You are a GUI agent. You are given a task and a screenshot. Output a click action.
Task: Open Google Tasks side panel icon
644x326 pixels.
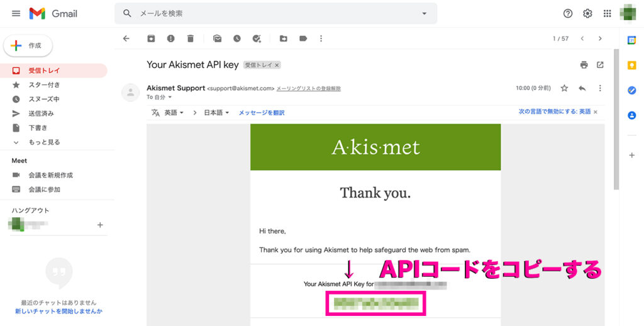pos(631,91)
